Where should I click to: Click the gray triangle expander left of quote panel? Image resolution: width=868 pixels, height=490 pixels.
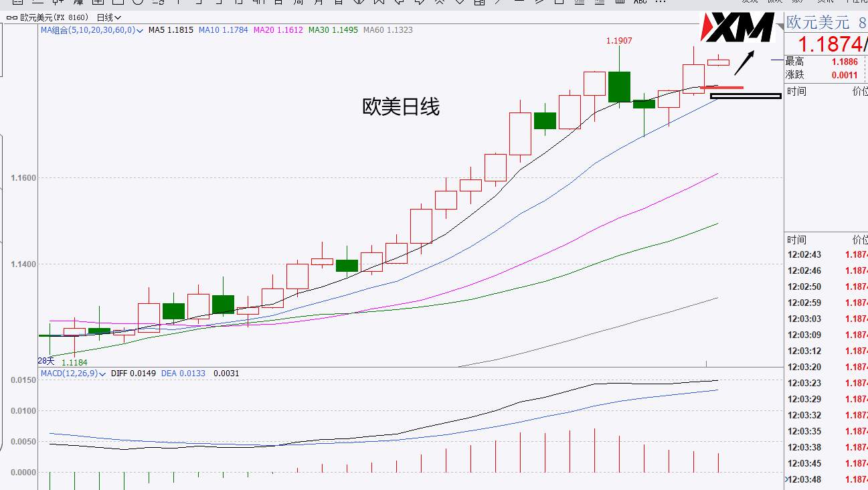781,27
